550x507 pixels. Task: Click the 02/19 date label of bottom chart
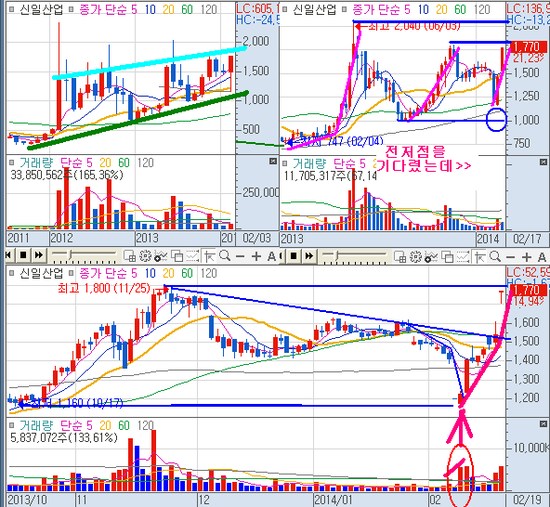527,500
